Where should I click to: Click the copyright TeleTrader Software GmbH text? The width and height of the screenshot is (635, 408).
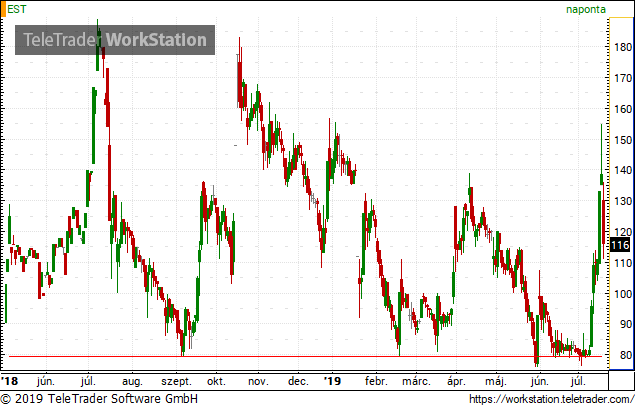point(99,399)
